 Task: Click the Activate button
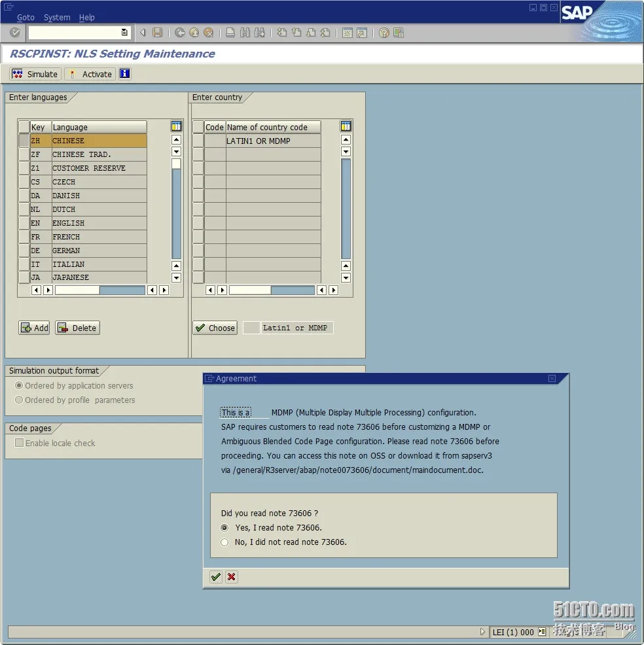click(90, 74)
